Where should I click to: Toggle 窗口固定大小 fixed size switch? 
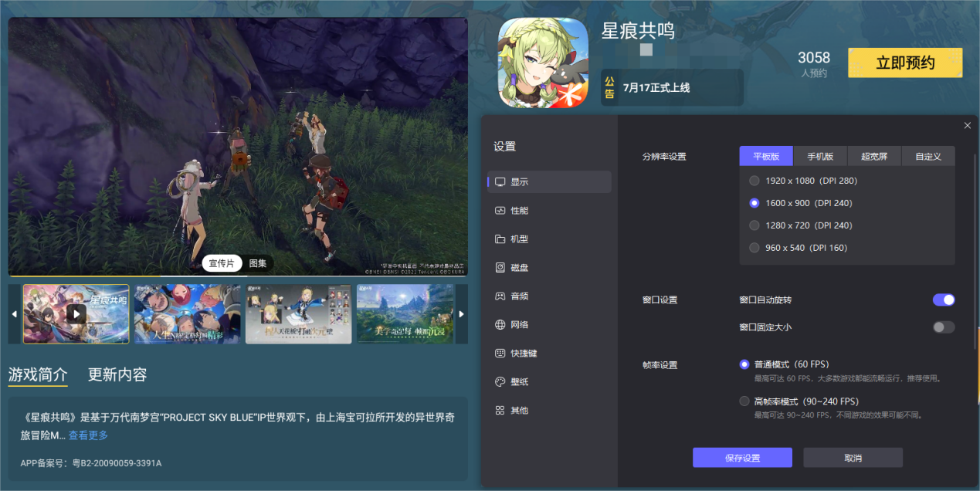(x=944, y=327)
